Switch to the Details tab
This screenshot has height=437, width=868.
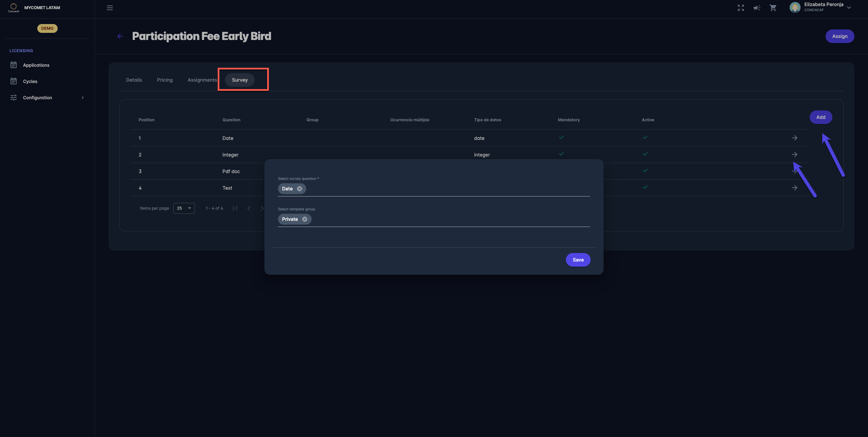coord(134,80)
